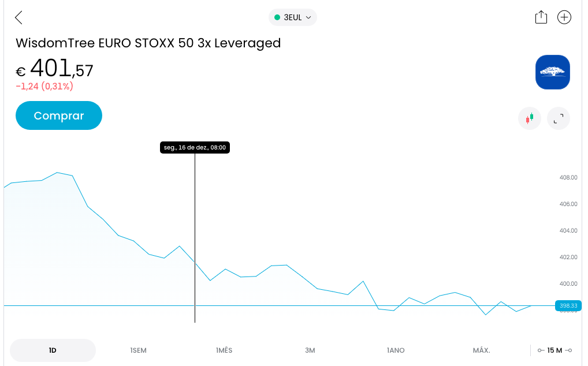588x366 pixels.
Task: Open the 15 M interval selector
Action: pos(554,350)
